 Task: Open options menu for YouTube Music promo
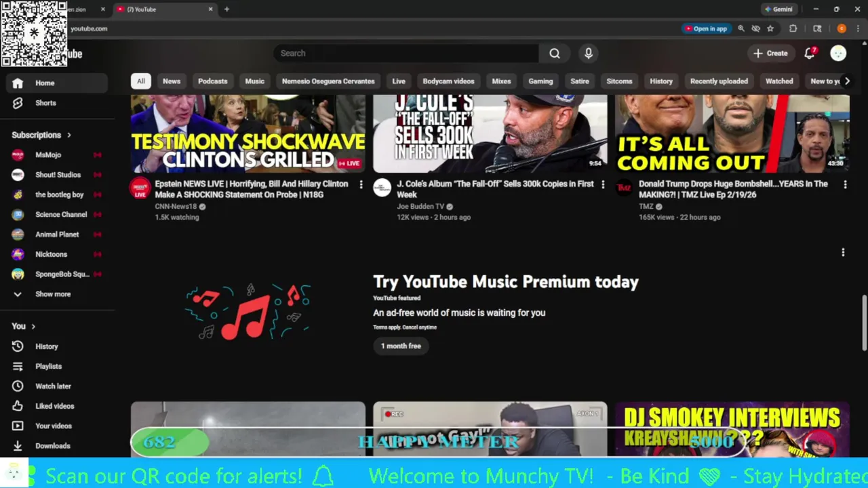coord(843,252)
